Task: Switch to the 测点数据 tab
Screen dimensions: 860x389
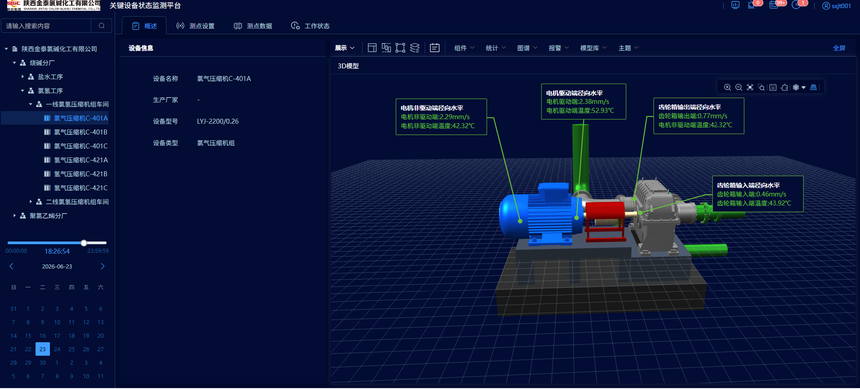Action: (253, 26)
